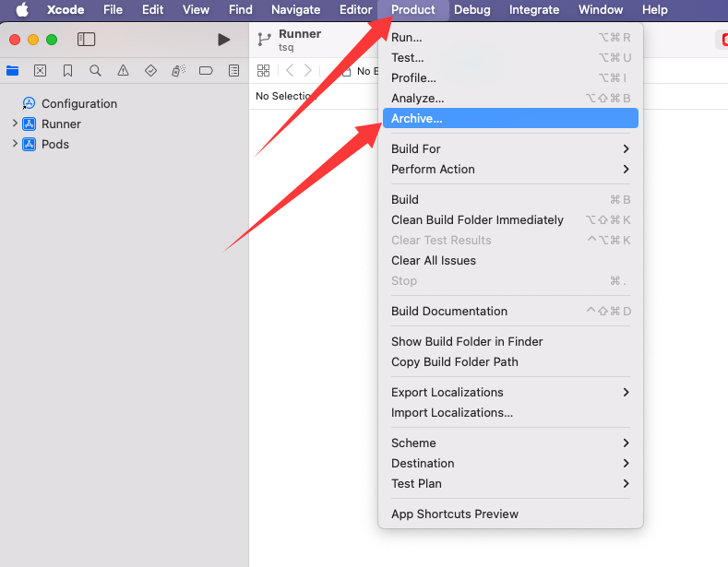This screenshot has height=567, width=728.
Task: Open the Project navigator folder icon
Action: [13, 71]
